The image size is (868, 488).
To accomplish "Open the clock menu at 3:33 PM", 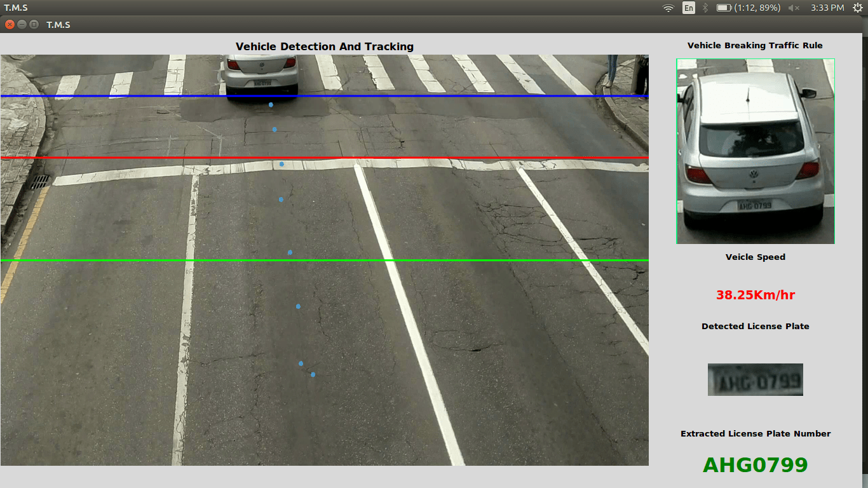I will point(827,8).
